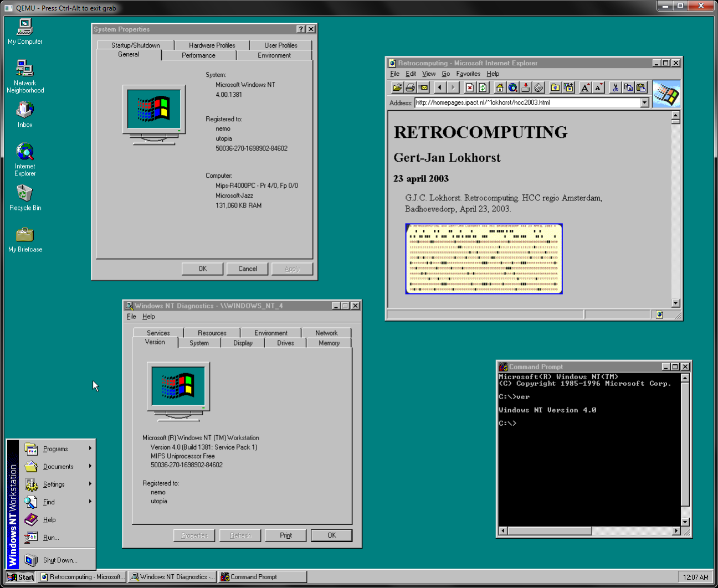Open the Address bar dropdown arrow
Screen dimensions: 718x588
tap(644, 102)
